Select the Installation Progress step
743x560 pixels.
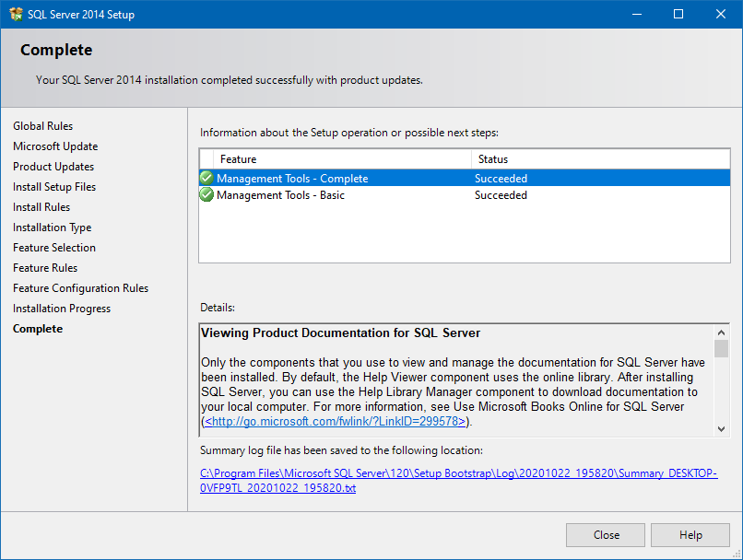click(61, 308)
